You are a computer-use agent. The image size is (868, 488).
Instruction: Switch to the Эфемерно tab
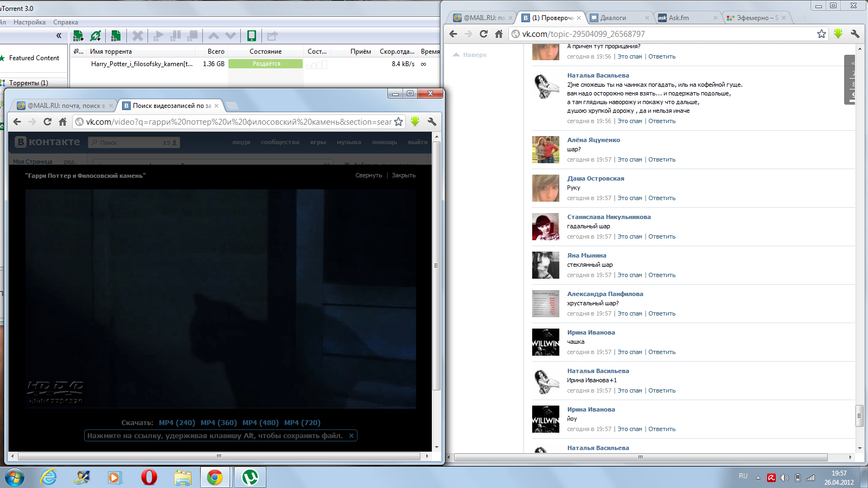coord(757,18)
